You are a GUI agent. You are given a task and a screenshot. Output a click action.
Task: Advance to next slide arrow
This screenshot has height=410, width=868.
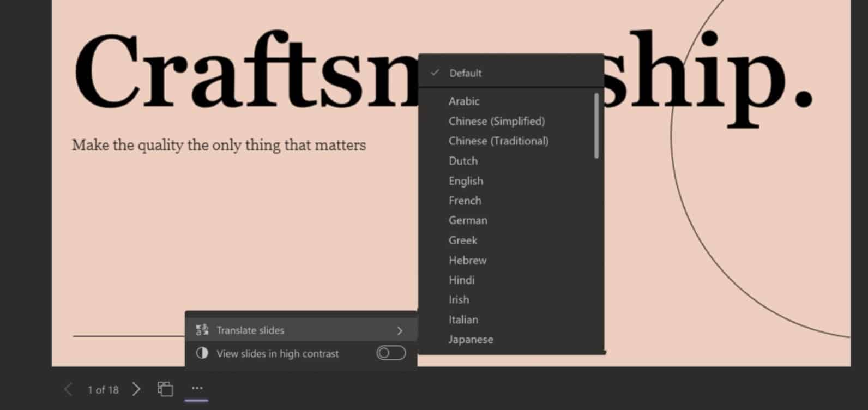point(136,389)
